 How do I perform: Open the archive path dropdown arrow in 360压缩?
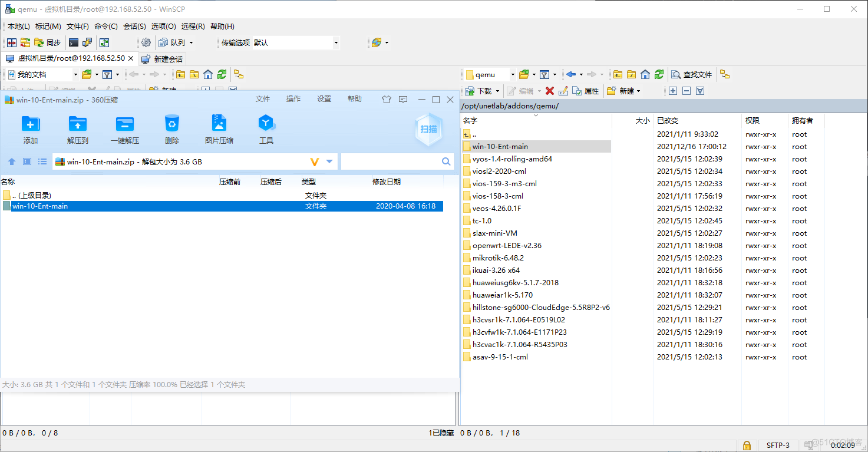tap(329, 161)
